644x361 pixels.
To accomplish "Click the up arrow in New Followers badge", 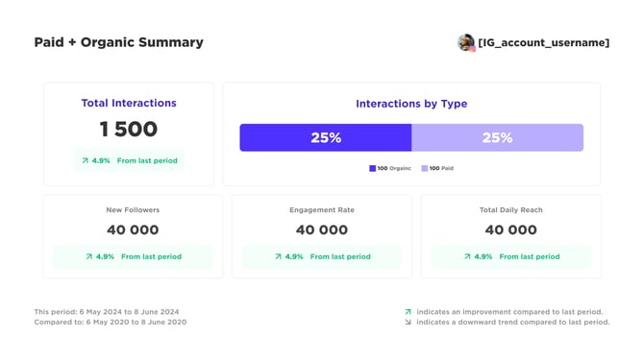I will pyautogui.click(x=89, y=256).
